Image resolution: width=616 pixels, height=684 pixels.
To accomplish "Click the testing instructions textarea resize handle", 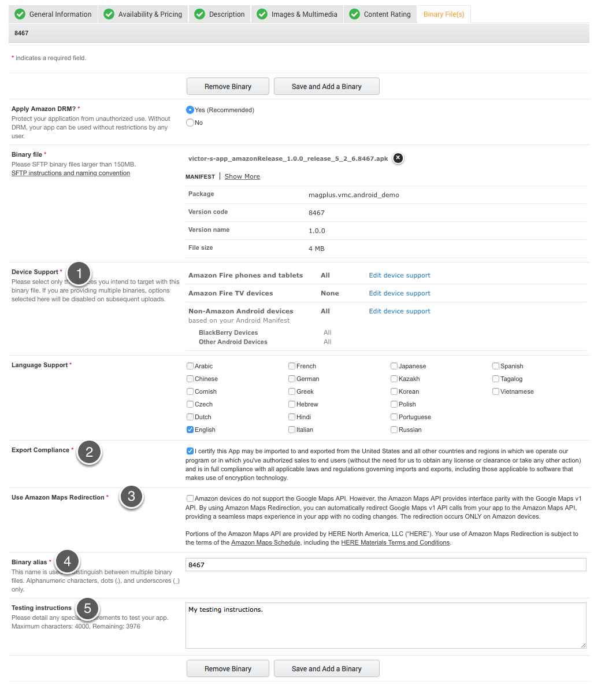I will coord(583,646).
